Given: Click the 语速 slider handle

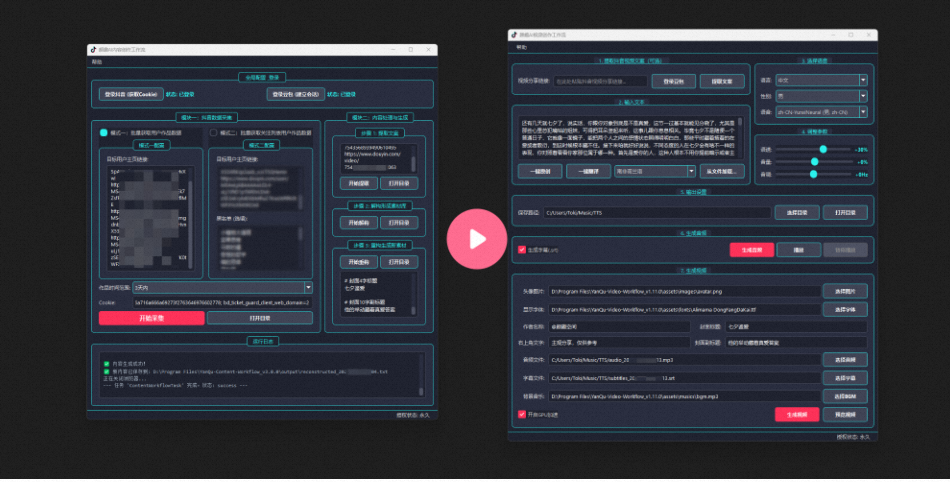Looking at the screenshot, I should pyautogui.click(x=823, y=149).
